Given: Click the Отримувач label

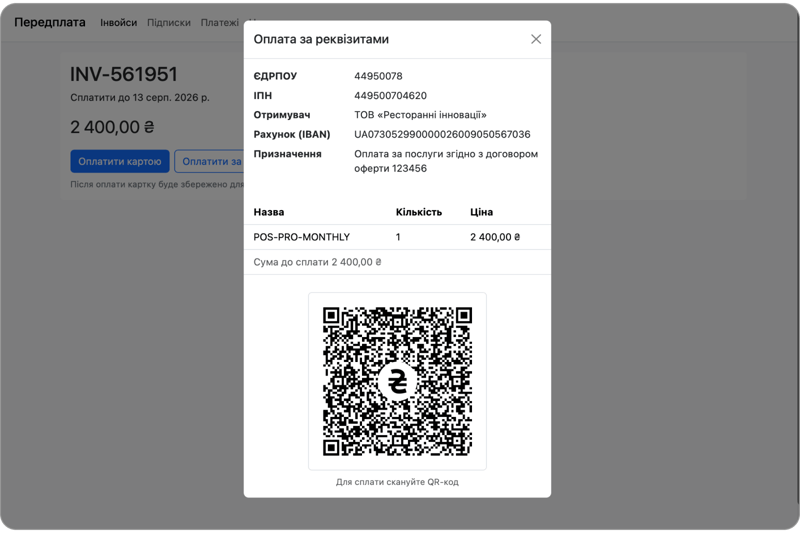Looking at the screenshot, I should [x=282, y=115].
